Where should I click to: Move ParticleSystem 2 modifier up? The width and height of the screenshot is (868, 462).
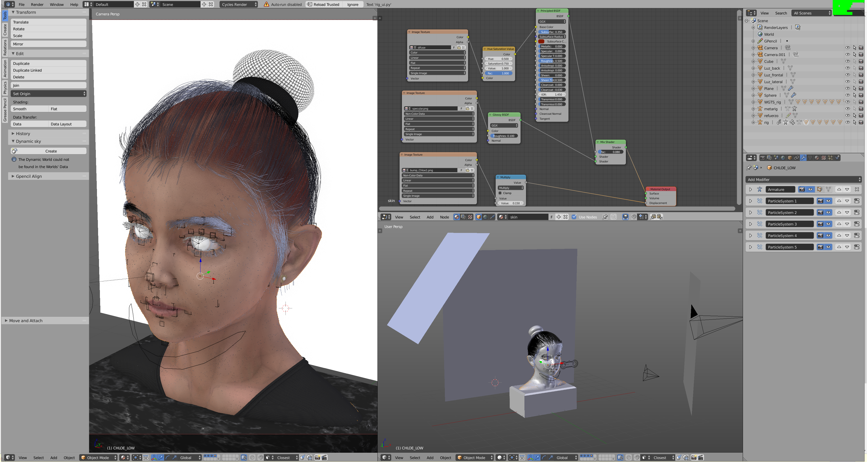pos(839,213)
